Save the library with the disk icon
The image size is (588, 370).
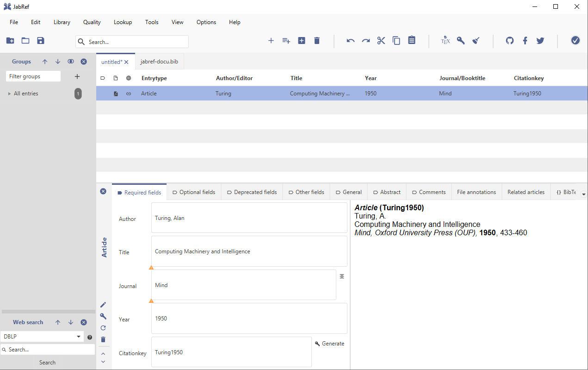tap(41, 41)
